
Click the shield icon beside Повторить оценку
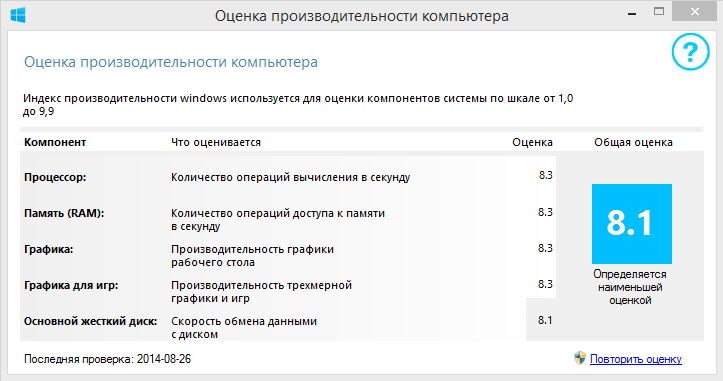click(x=580, y=358)
